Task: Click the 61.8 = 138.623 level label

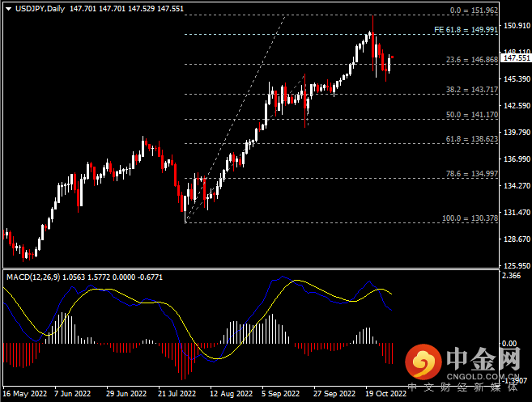Action: [471, 139]
